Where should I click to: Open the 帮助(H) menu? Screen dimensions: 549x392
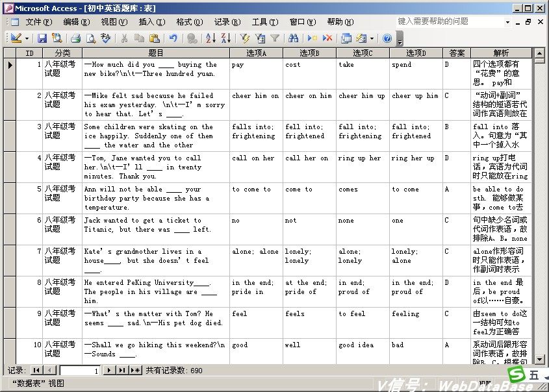[340, 22]
